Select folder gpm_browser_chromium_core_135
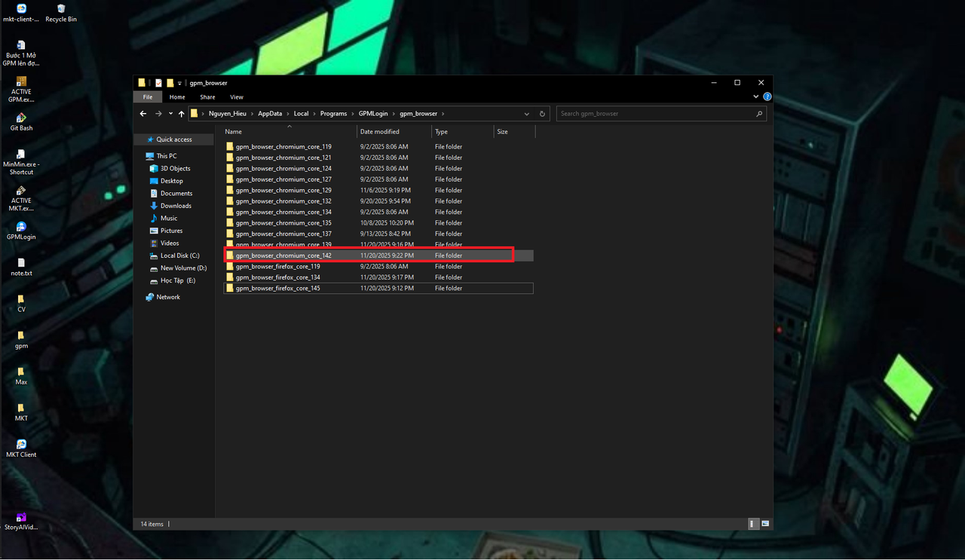 click(378, 223)
